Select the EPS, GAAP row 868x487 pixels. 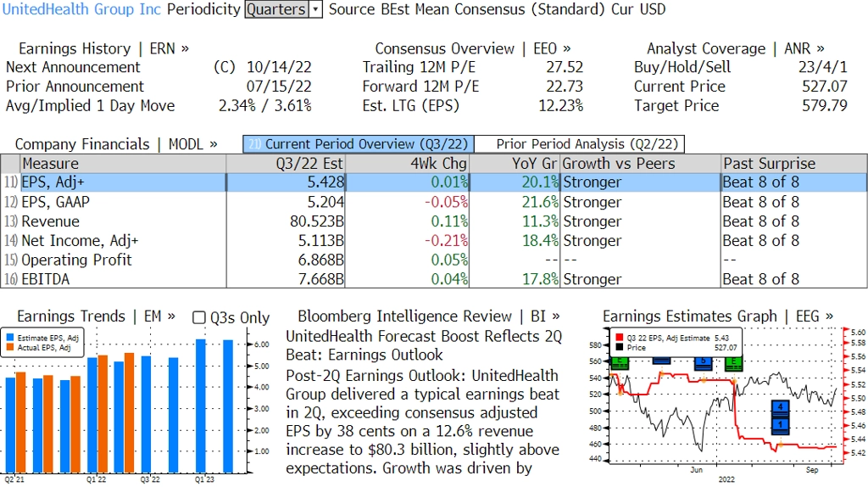[434, 202]
